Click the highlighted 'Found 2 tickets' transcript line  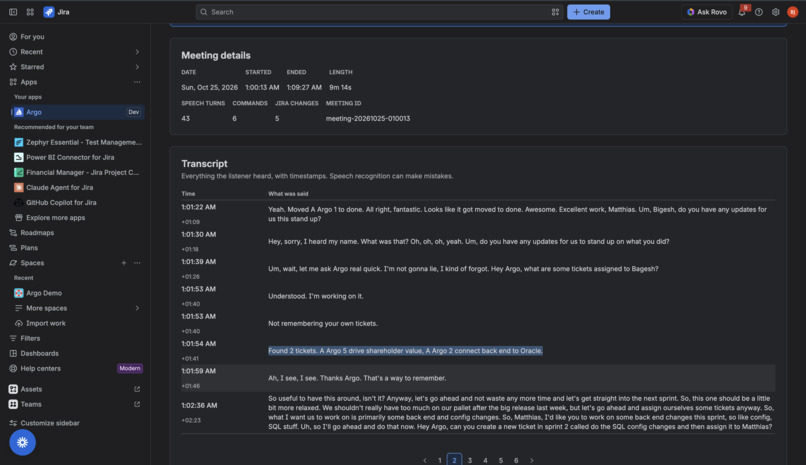(405, 351)
